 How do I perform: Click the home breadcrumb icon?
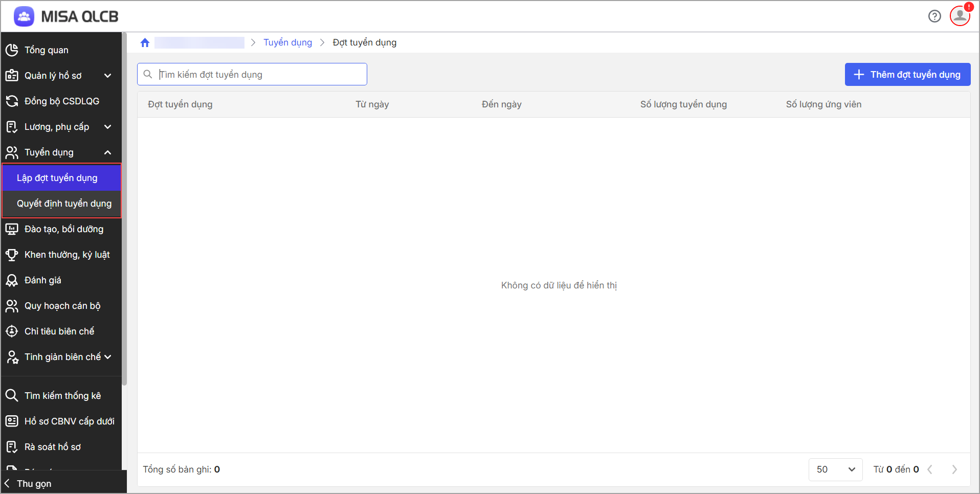(145, 42)
